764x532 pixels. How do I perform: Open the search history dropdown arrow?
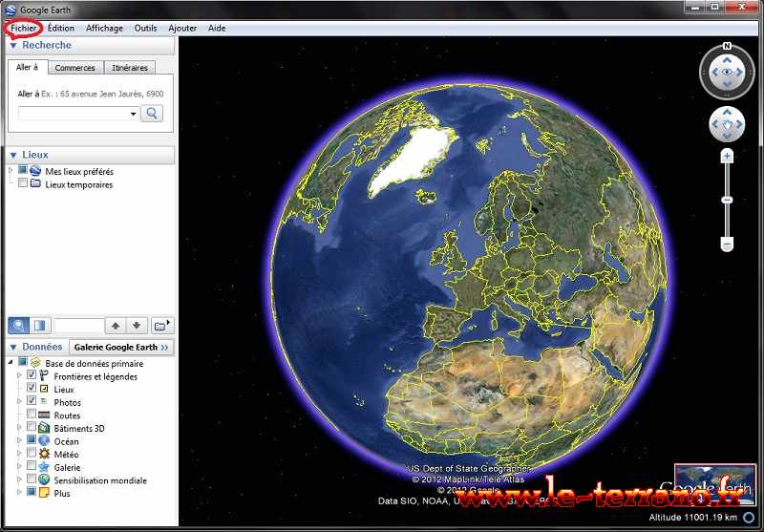(x=133, y=114)
